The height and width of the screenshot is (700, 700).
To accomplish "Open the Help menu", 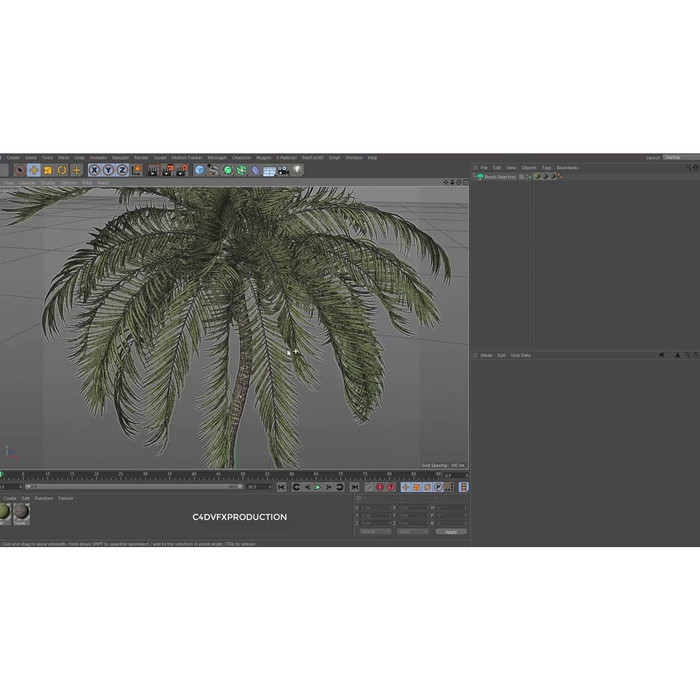I will [x=372, y=158].
